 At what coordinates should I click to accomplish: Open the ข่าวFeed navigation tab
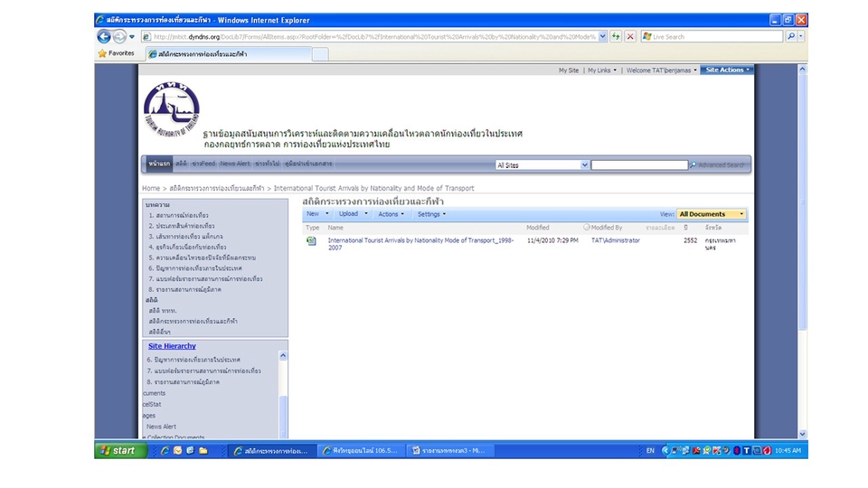203,164
